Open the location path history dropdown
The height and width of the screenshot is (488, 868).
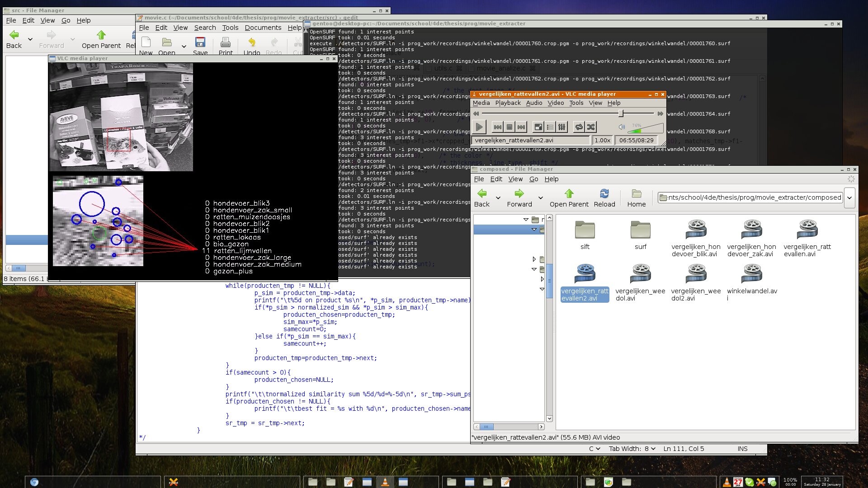[849, 197]
